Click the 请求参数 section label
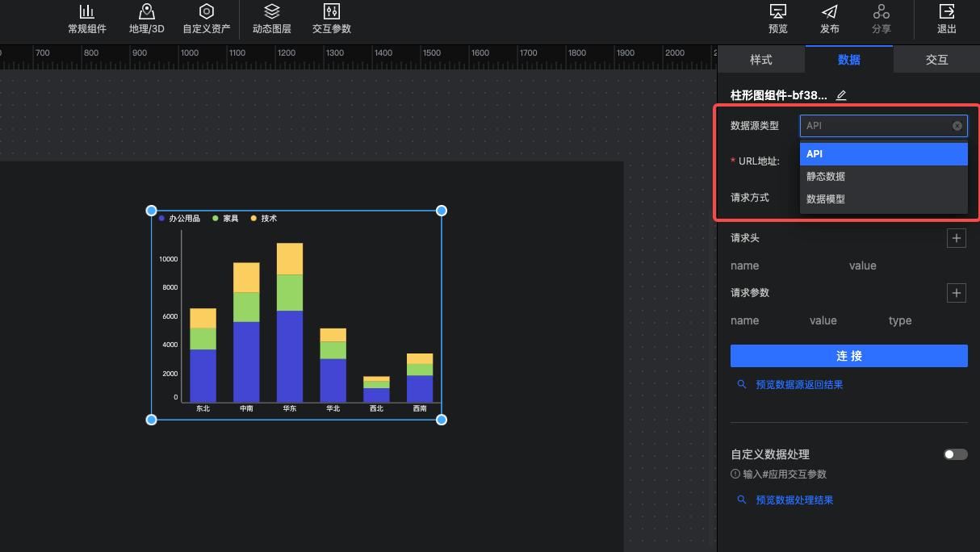This screenshot has width=980, height=552. pos(750,293)
